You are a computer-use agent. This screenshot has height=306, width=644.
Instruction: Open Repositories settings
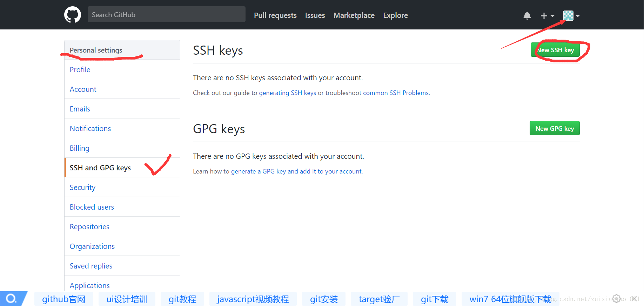click(122, 226)
